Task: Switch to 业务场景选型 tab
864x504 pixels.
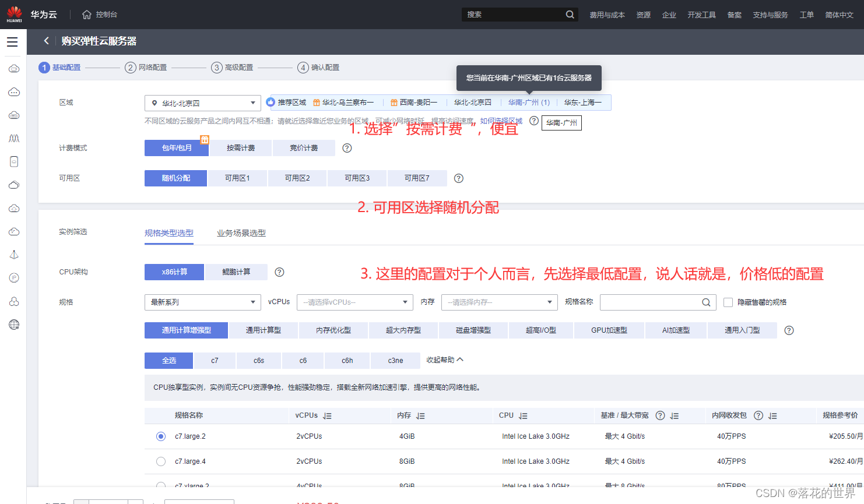Action: [241, 233]
